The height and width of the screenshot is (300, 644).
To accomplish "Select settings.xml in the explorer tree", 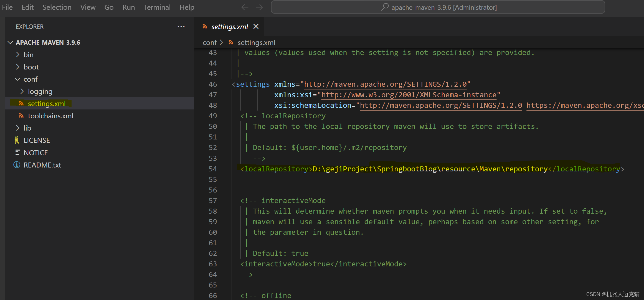I will [x=99, y=104].
